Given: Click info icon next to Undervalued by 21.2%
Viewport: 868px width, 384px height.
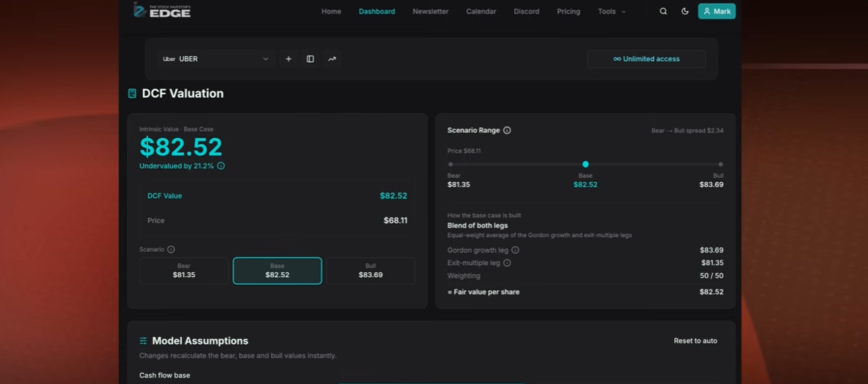Looking at the screenshot, I should point(221,166).
